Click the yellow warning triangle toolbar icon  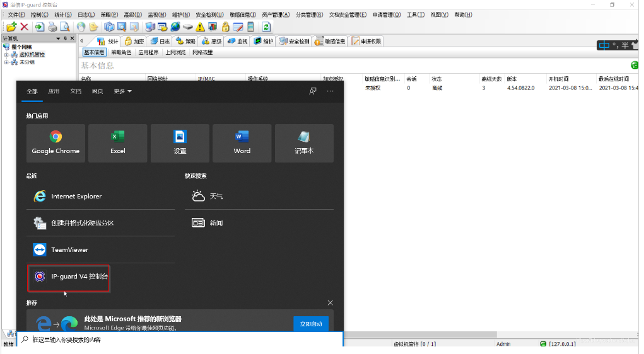(x=200, y=27)
